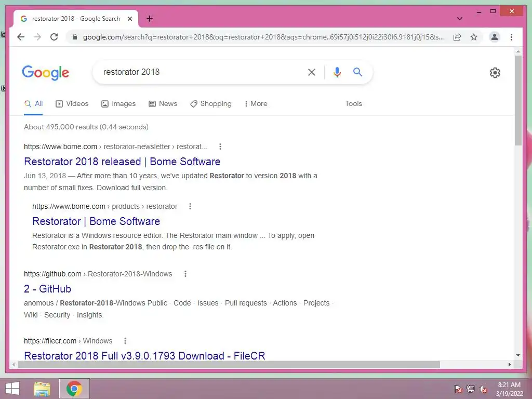
Task: Open Restorator 2018 Full FileCR download link
Action: (x=144, y=355)
